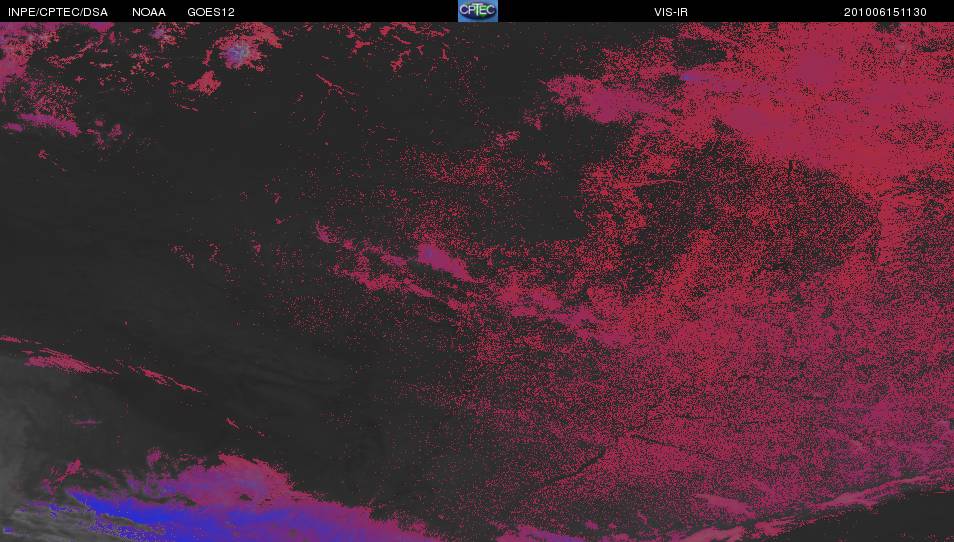Select the NOAA label in the header
Screen dimensions: 954x542
click(149, 12)
